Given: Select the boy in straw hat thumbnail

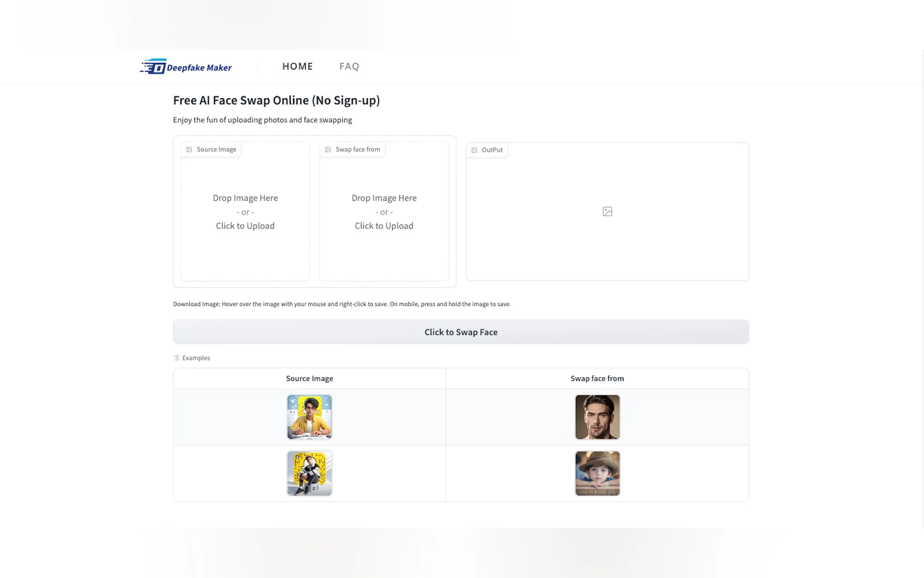Looking at the screenshot, I should pos(597,473).
